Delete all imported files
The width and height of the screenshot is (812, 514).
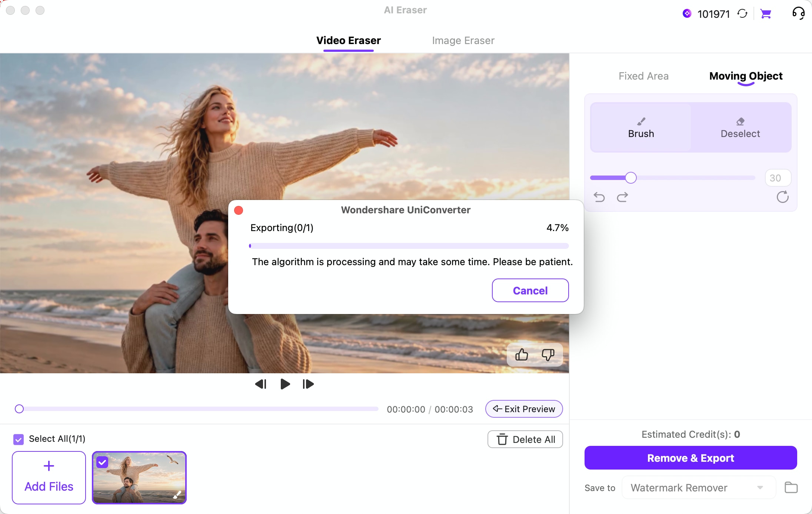pos(525,439)
